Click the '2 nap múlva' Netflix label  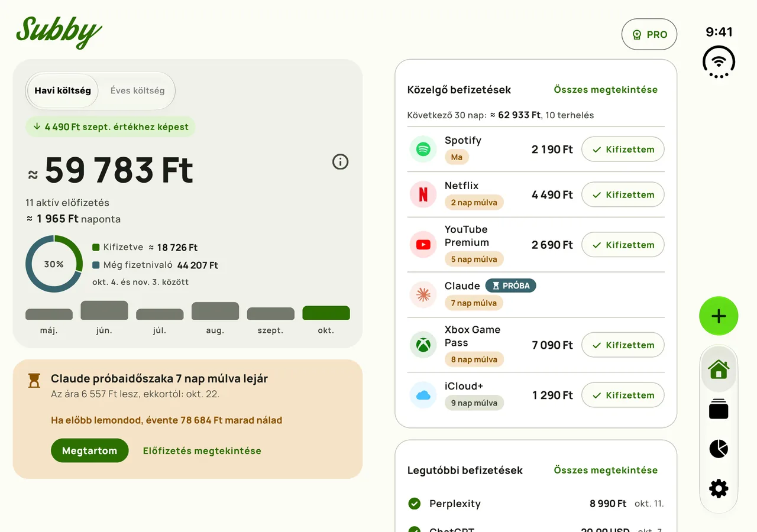(x=474, y=202)
